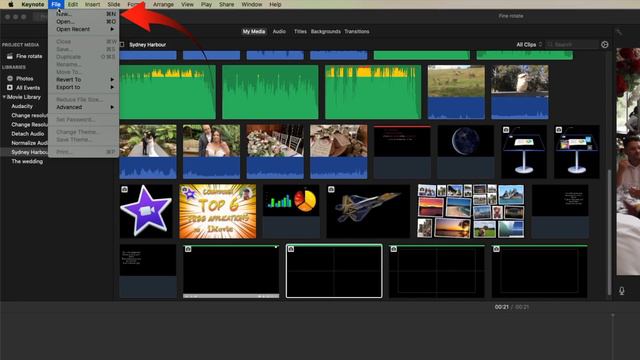Select the Top 6 Free Applications thumbnail
640x360 pixels.
click(218, 211)
